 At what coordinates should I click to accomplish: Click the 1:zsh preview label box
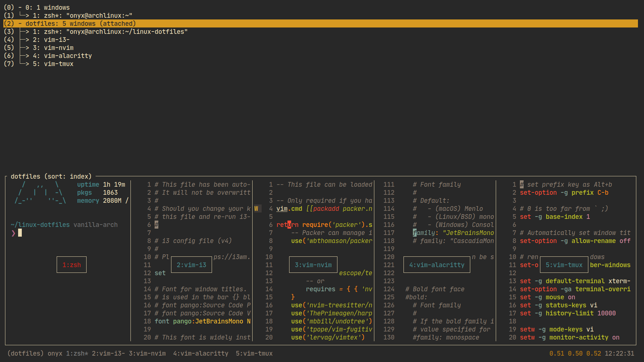pyautogui.click(x=71, y=265)
